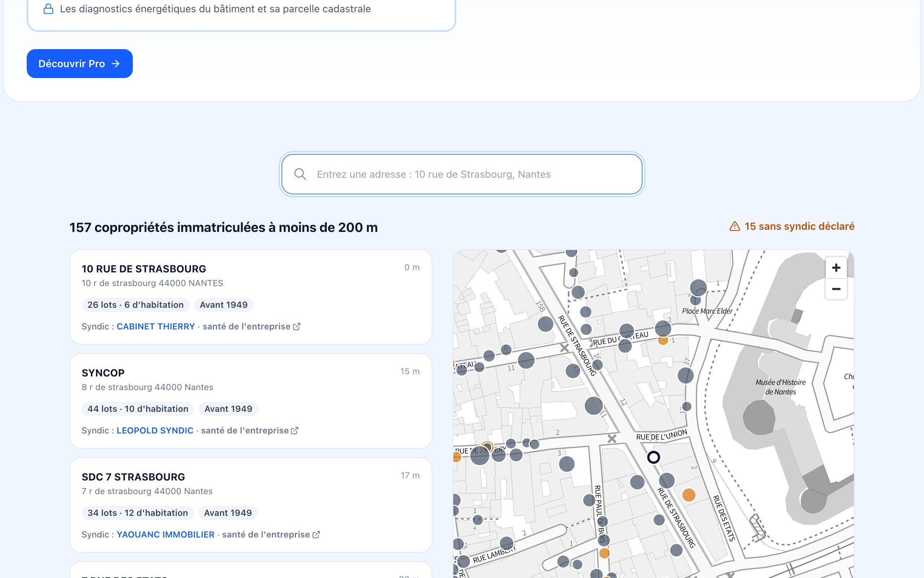The height and width of the screenshot is (578, 924).
Task: Focus the address search input field
Action: pos(462,174)
